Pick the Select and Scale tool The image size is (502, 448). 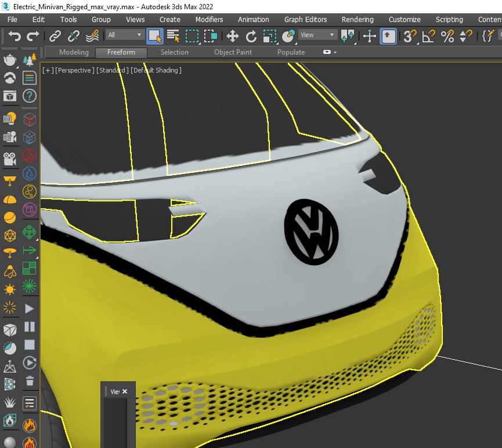click(x=269, y=36)
